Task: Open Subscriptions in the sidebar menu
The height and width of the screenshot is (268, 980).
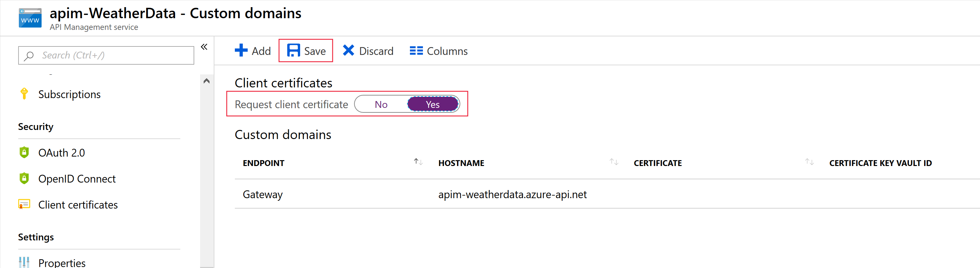Action: click(69, 95)
